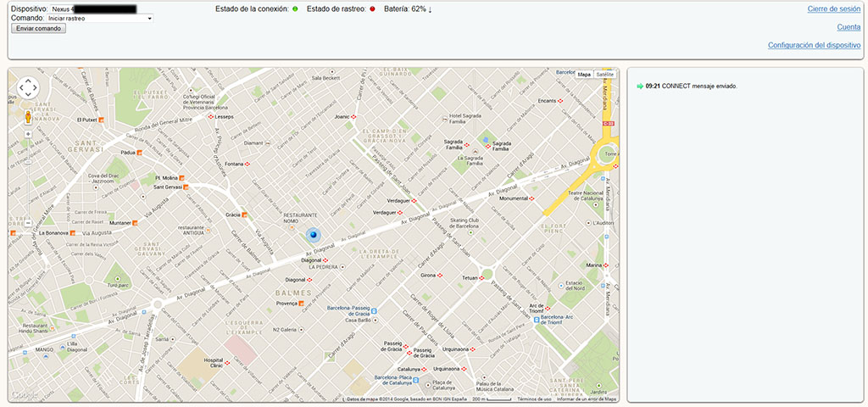Click the map zoom slider track

point(28,178)
